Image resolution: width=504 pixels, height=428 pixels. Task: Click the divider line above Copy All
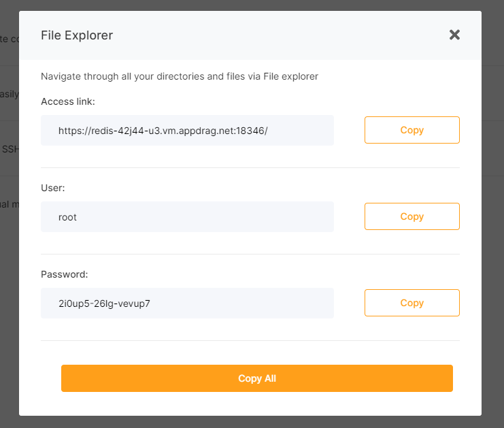250,340
